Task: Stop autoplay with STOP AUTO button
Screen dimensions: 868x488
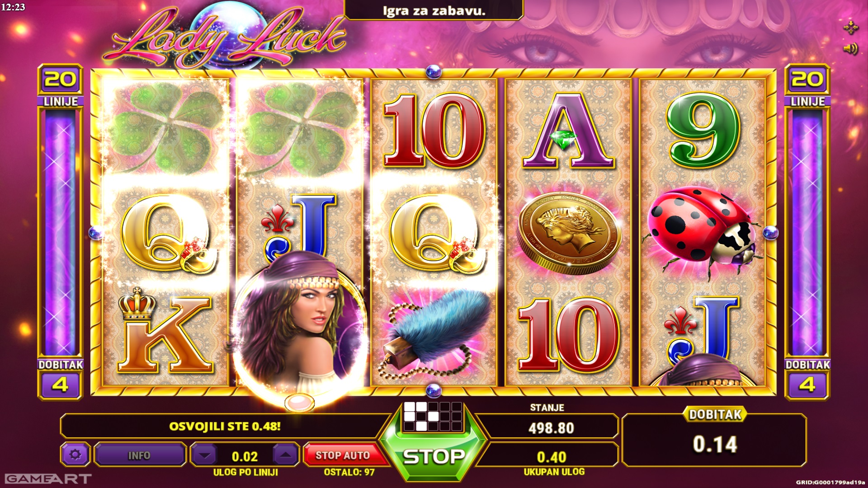Action: point(343,455)
